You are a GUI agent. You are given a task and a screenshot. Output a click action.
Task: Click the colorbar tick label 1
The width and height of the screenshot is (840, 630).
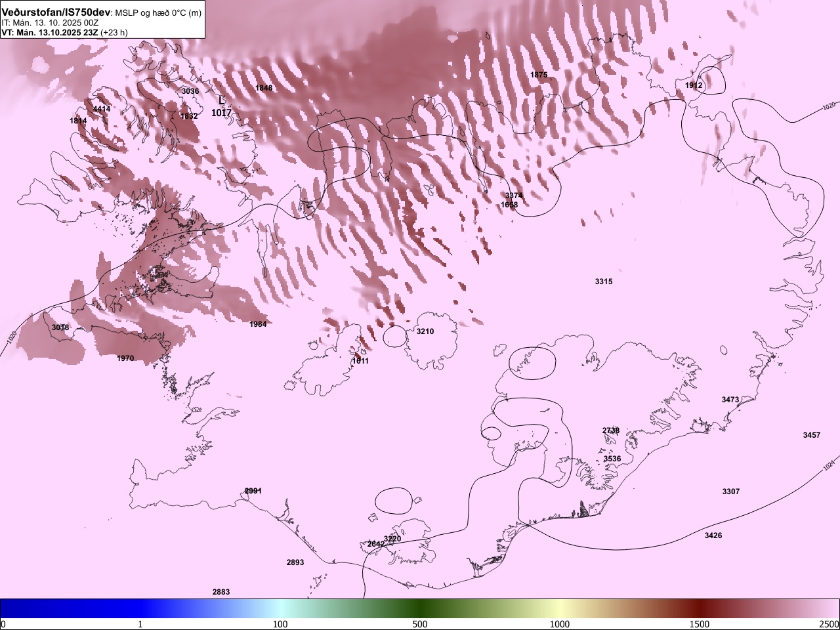point(140,623)
